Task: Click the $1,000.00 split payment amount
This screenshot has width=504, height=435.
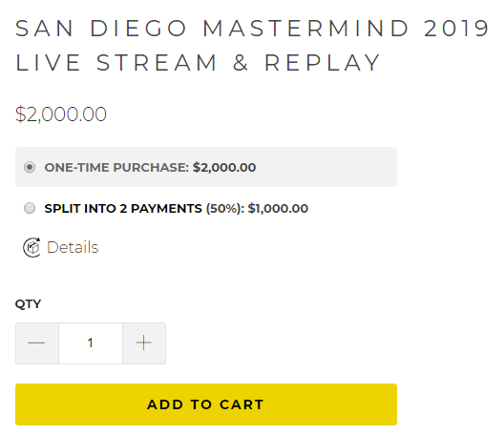Action: [x=278, y=209]
